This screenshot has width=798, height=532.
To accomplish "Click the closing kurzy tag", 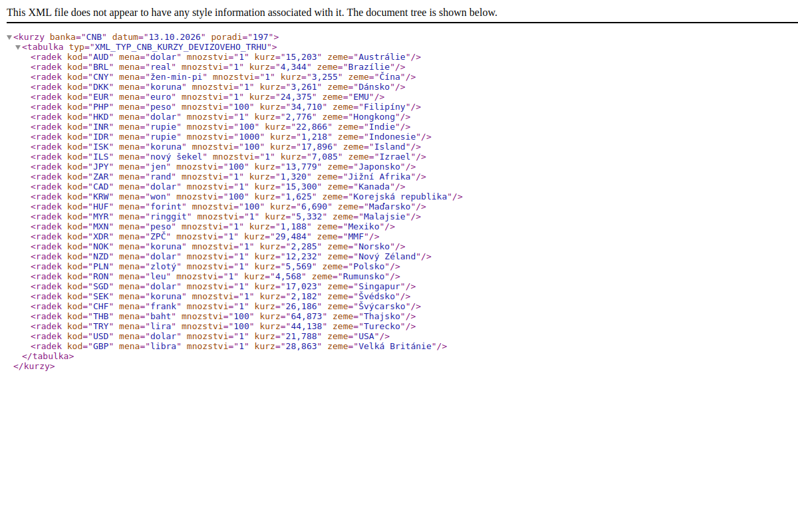I will 34,366.
